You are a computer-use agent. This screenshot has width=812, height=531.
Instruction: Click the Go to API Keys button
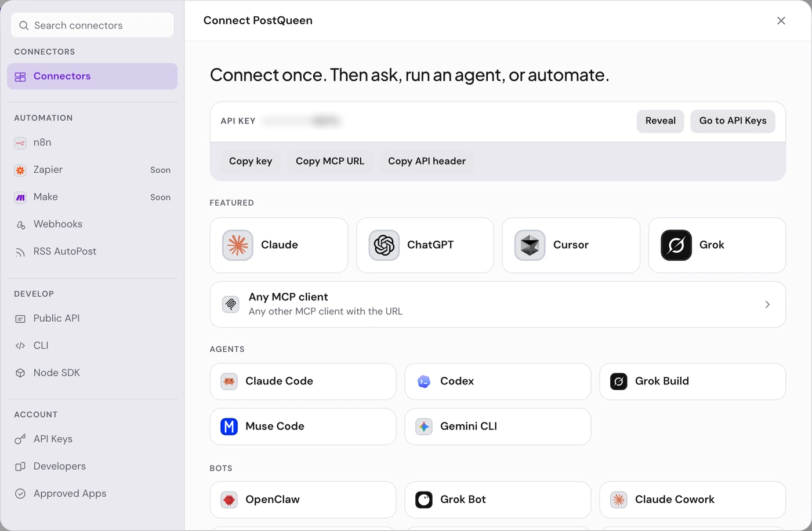[733, 121]
